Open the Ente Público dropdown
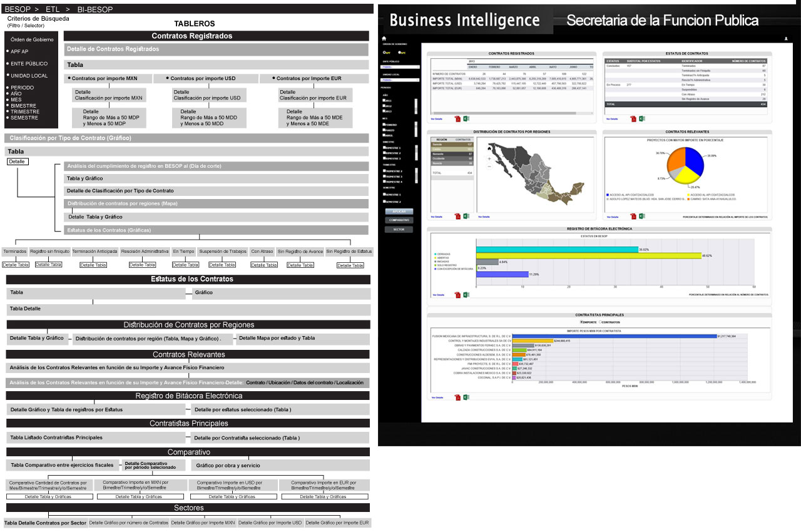Screen dimensions: 801x532 coord(400,66)
